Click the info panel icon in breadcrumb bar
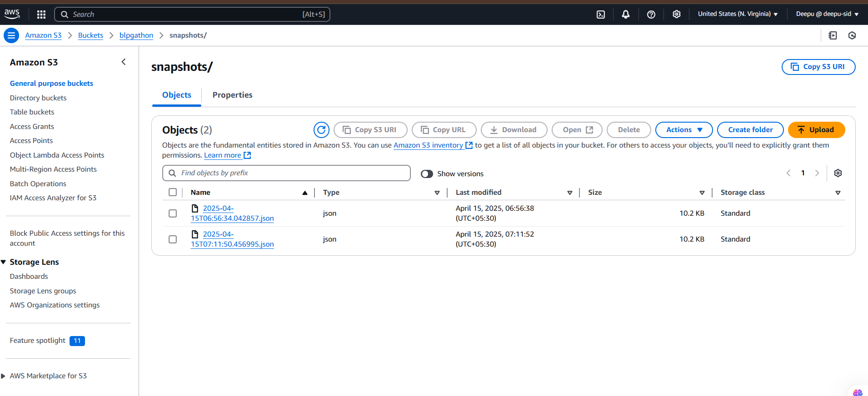The width and height of the screenshot is (868, 396). [833, 35]
